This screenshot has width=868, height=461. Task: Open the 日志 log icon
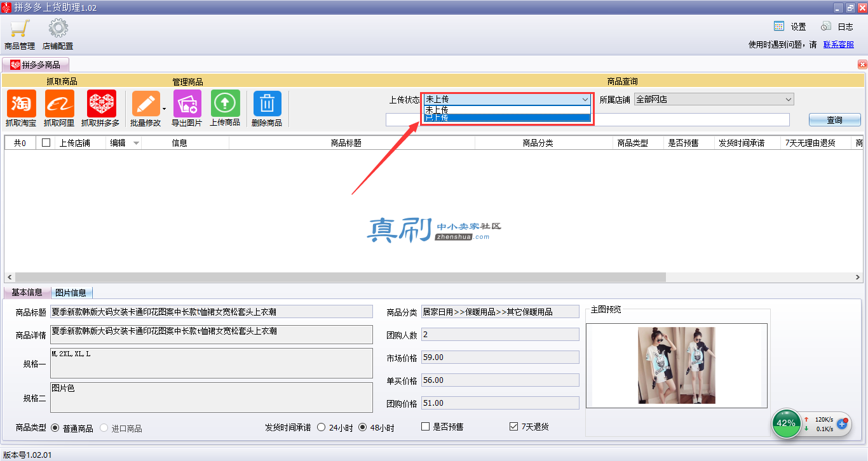tap(826, 27)
